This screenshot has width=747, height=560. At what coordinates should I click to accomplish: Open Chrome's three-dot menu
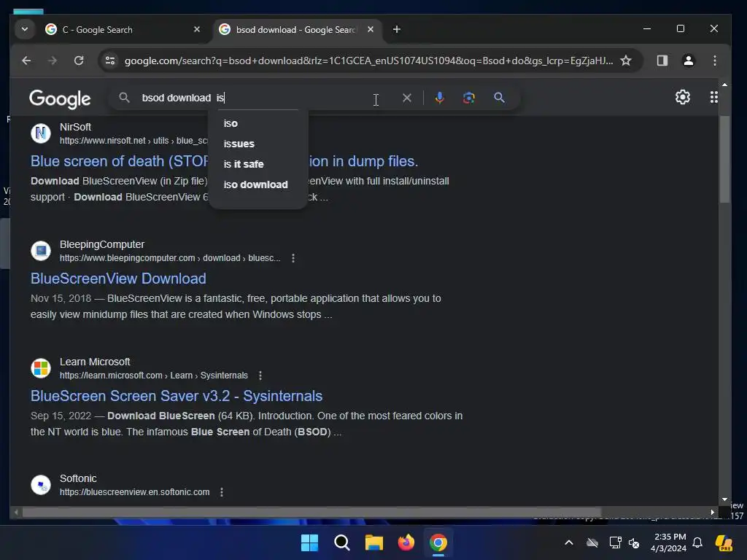pyautogui.click(x=715, y=61)
